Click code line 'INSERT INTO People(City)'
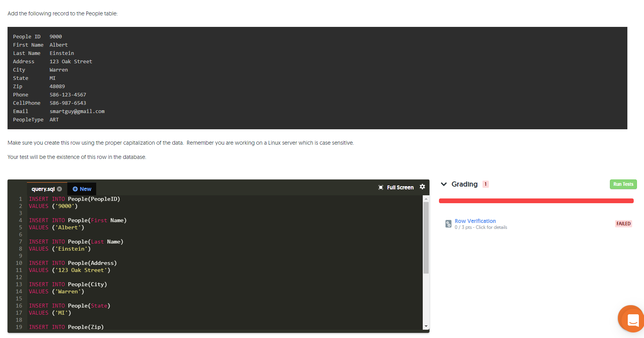The width and height of the screenshot is (644, 338). click(x=68, y=284)
